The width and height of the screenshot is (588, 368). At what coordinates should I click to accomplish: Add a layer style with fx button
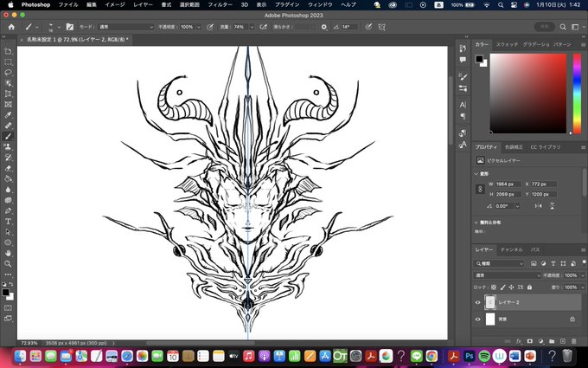[519, 341]
